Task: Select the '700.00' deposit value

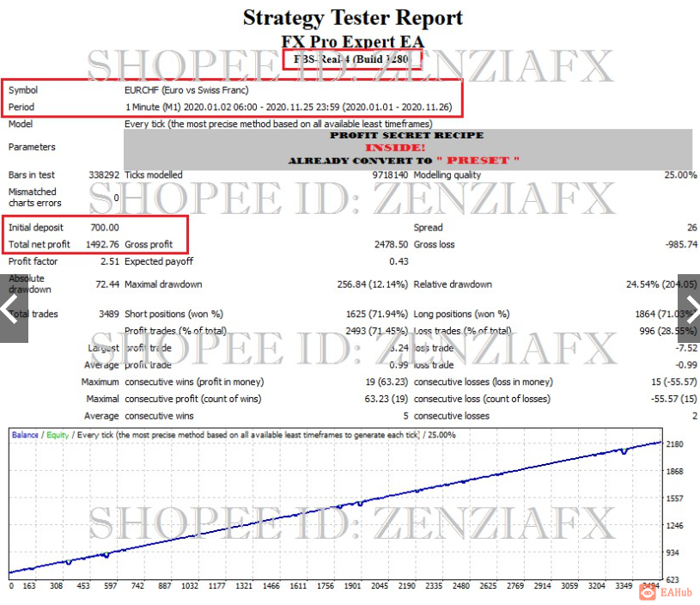Action: point(105,228)
